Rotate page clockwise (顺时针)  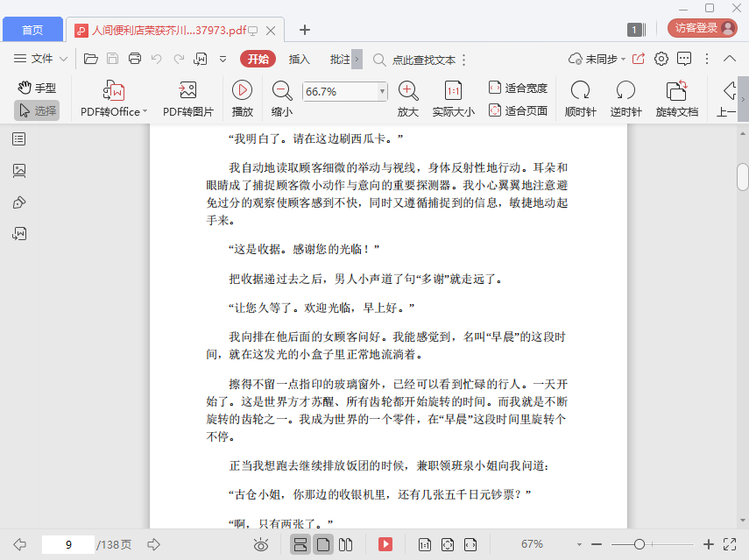581,99
